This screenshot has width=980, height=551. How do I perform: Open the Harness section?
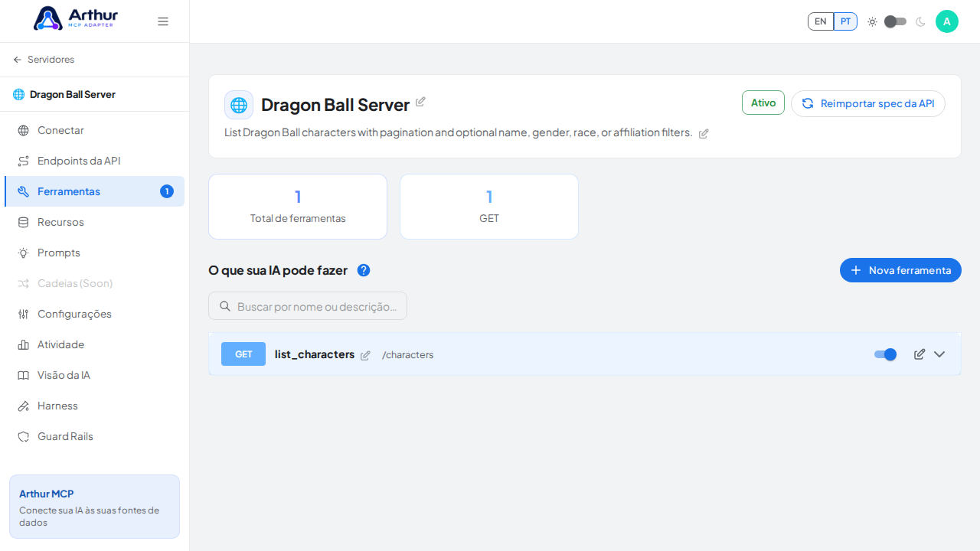tap(94, 406)
